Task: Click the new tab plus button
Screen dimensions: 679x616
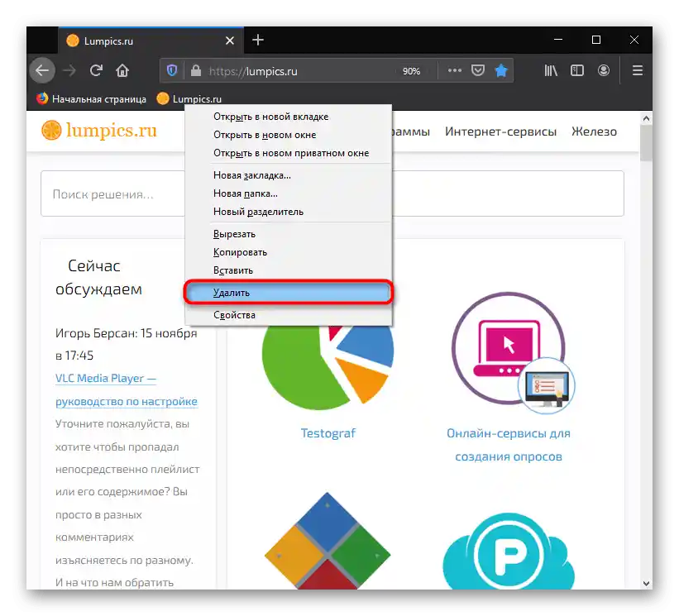Action: (x=258, y=40)
